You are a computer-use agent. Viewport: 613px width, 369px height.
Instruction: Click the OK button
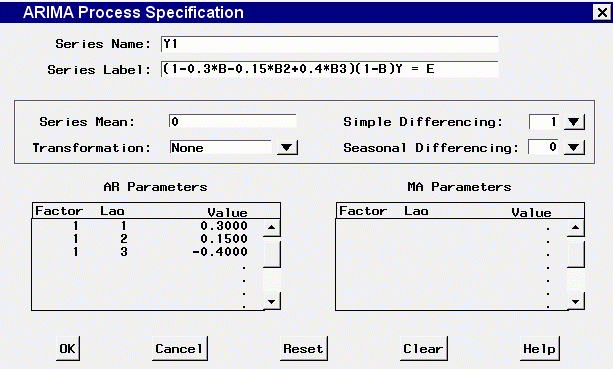click(x=68, y=348)
